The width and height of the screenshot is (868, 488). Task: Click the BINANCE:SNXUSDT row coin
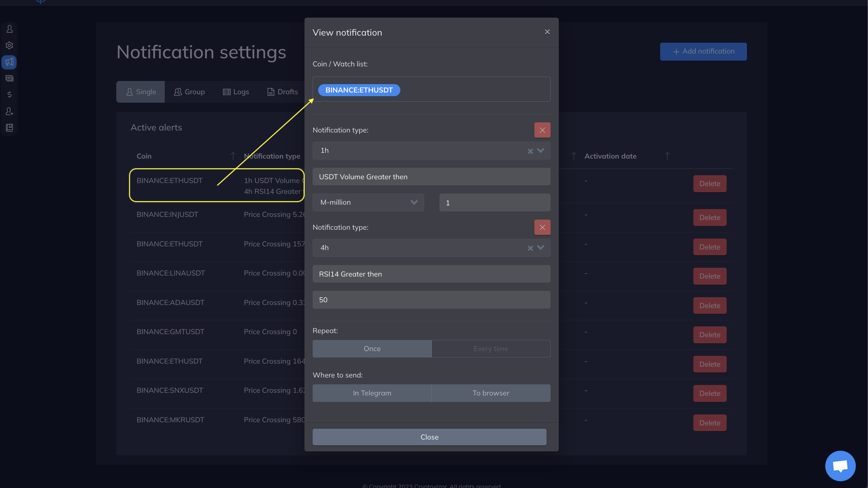tap(170, 390)
